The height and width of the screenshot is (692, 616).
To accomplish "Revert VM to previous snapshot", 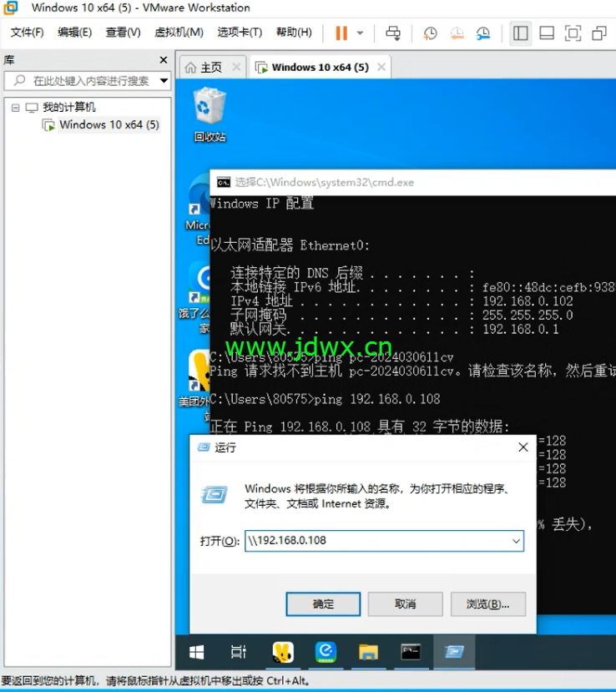I will click(457, 33).
